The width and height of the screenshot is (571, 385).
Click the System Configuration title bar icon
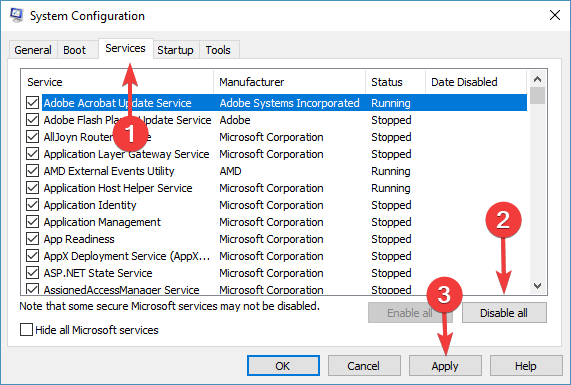[17, 15]
